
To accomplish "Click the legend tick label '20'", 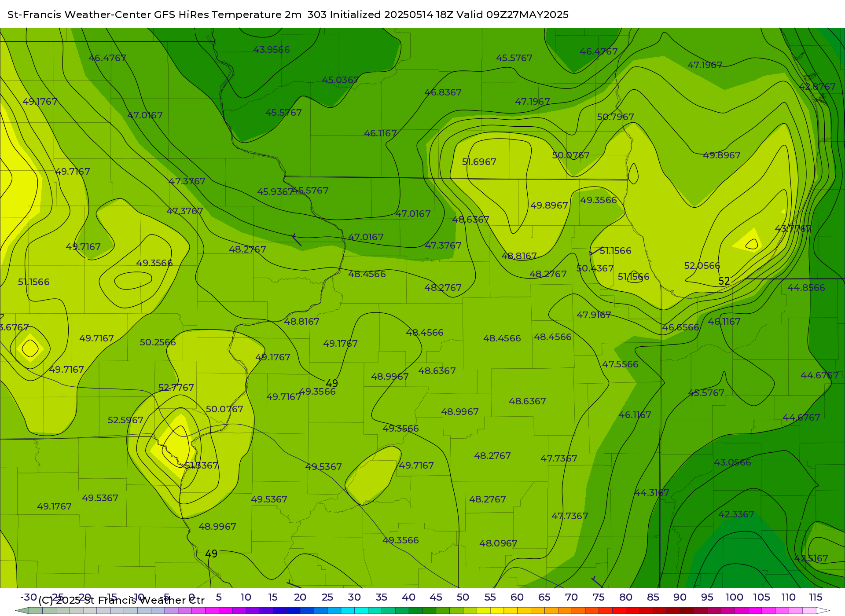I will [x=300, y=598].
